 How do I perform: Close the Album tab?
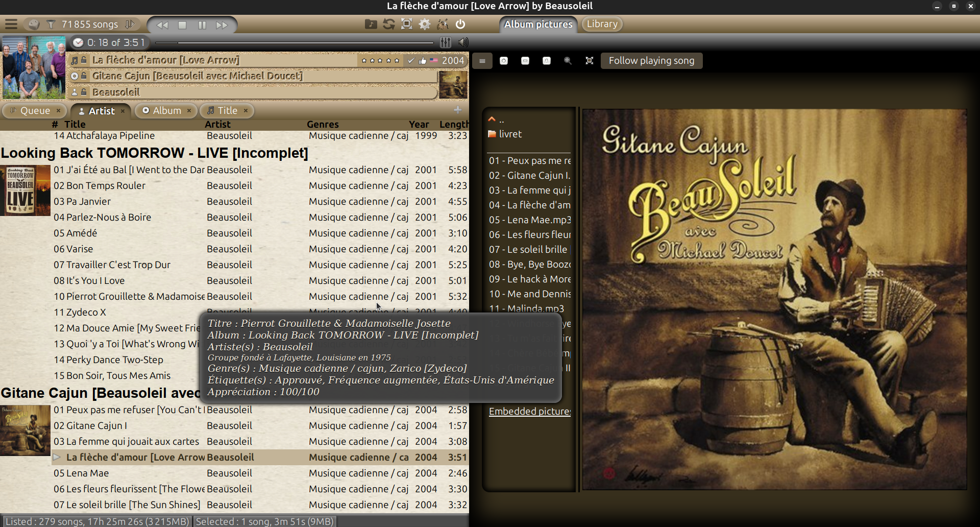click(189, 111)
